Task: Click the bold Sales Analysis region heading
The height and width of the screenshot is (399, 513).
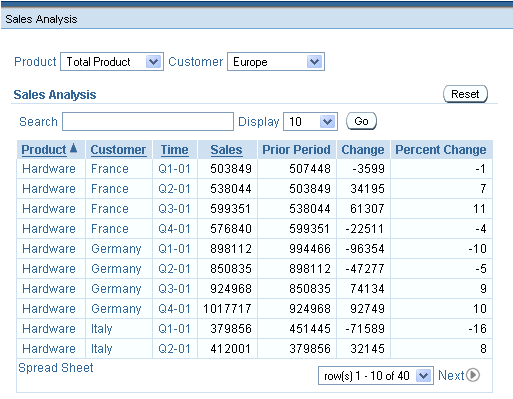Action: pos(55,95)
